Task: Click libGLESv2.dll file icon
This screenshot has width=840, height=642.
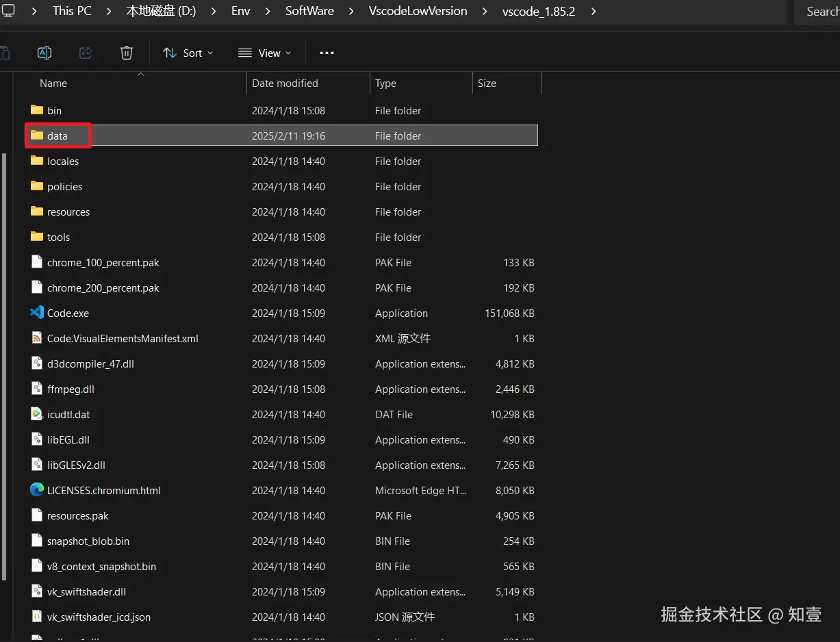Action: (x=37, y=465)
